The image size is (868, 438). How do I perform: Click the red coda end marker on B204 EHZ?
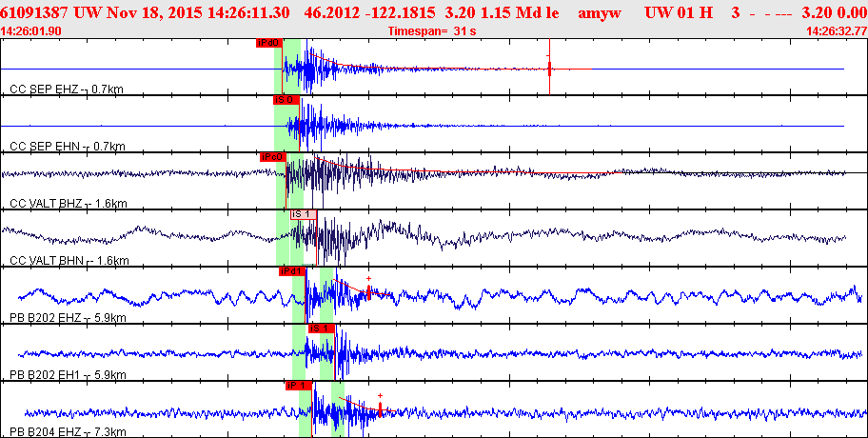(x=381, y=409)
